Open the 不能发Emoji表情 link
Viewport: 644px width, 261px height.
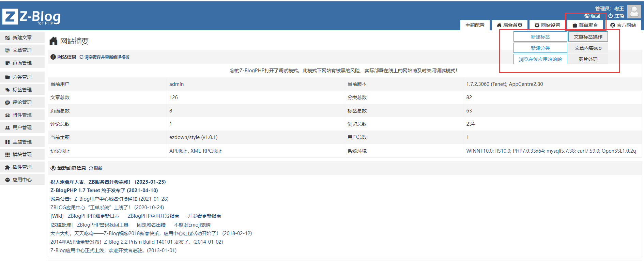192,225
